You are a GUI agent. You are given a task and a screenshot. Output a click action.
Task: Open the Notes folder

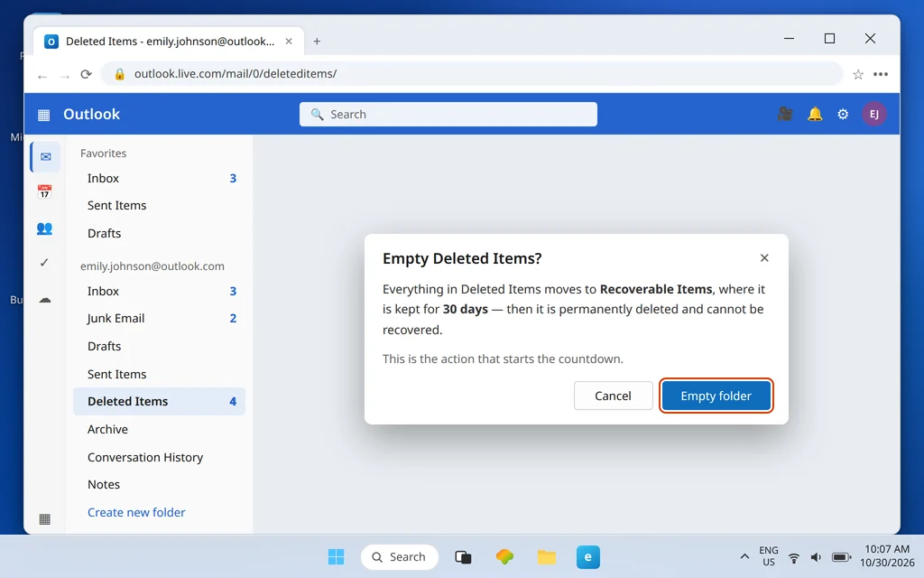(159, 484)
